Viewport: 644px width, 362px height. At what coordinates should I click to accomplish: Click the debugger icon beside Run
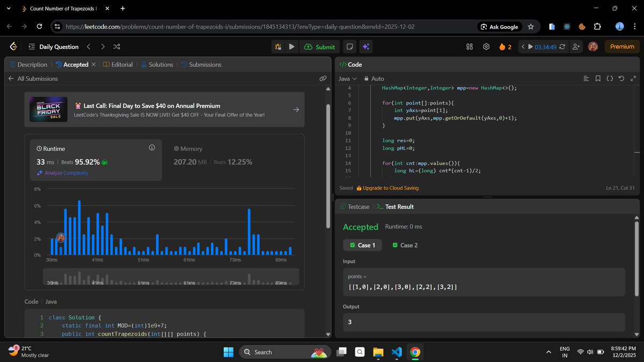coord(278,47)
